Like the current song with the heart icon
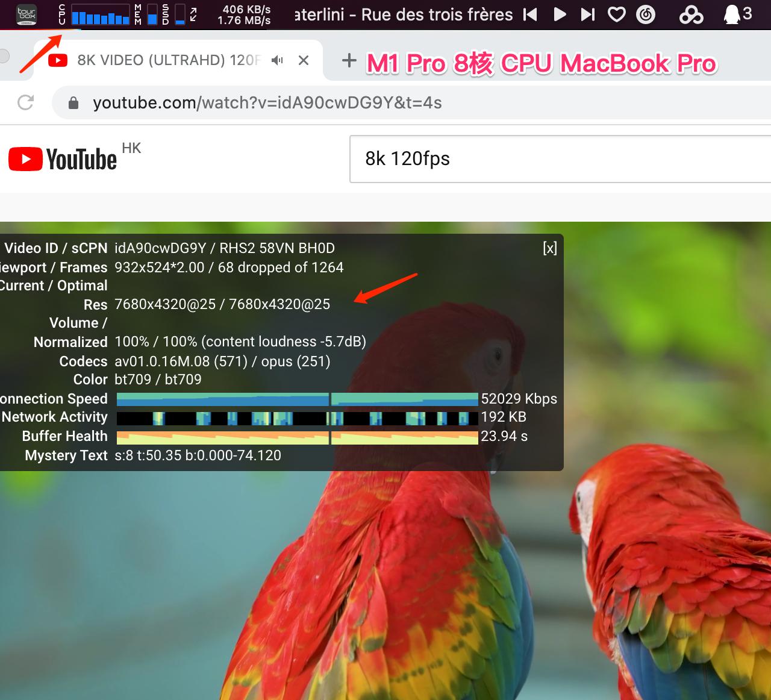Viewport: 771px width, 700px height. pos(616,14)
